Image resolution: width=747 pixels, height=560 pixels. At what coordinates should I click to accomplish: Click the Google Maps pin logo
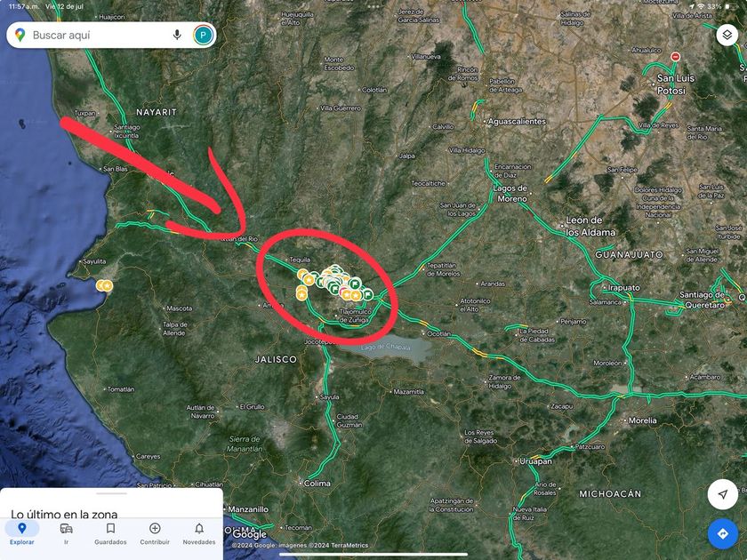[20, 36]
